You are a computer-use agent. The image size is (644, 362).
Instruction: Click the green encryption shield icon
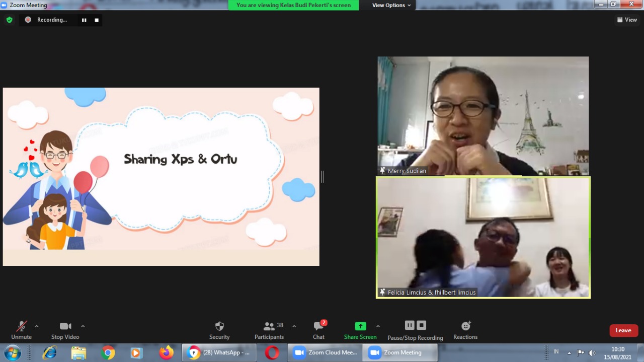(9, 20)
